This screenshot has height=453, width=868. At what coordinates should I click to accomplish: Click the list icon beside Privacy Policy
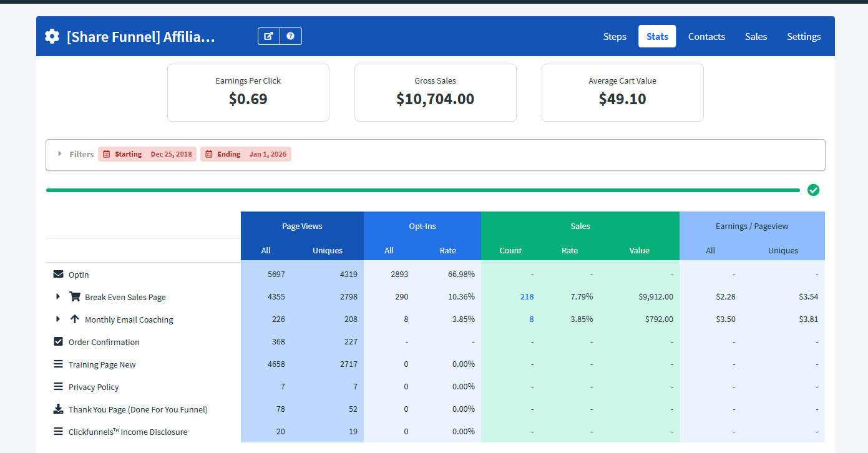click(x=58, y=386)
